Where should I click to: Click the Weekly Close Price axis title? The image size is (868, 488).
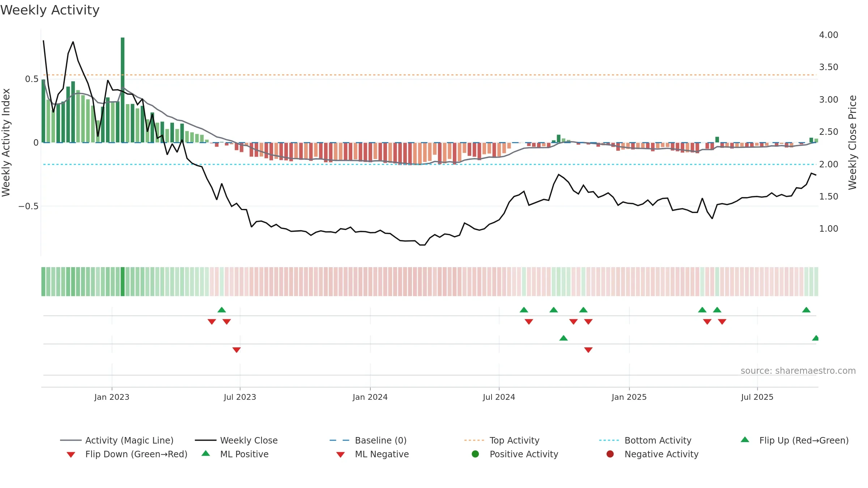pyautogui.click(x=852, y=142)
